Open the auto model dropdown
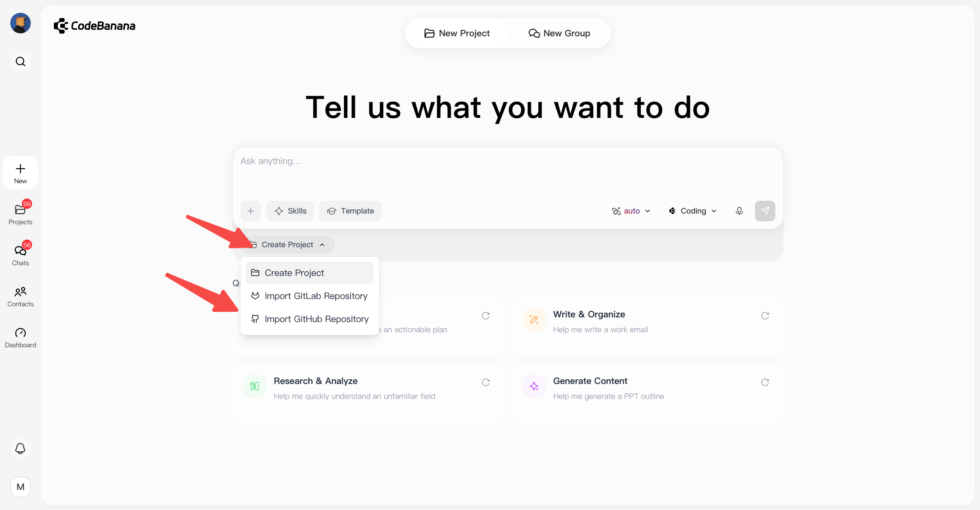This screenshot has width=980, height=510. [x=631, y=211]
